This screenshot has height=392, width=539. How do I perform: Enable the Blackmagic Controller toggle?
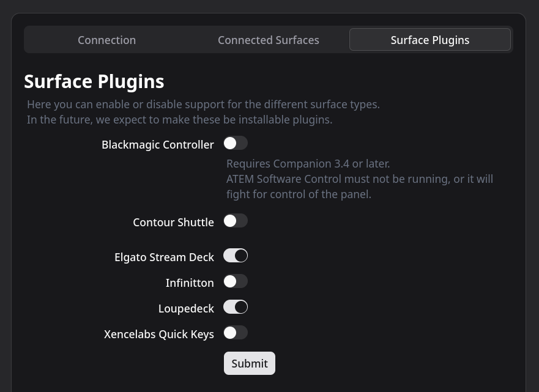(x=236, y=142)
